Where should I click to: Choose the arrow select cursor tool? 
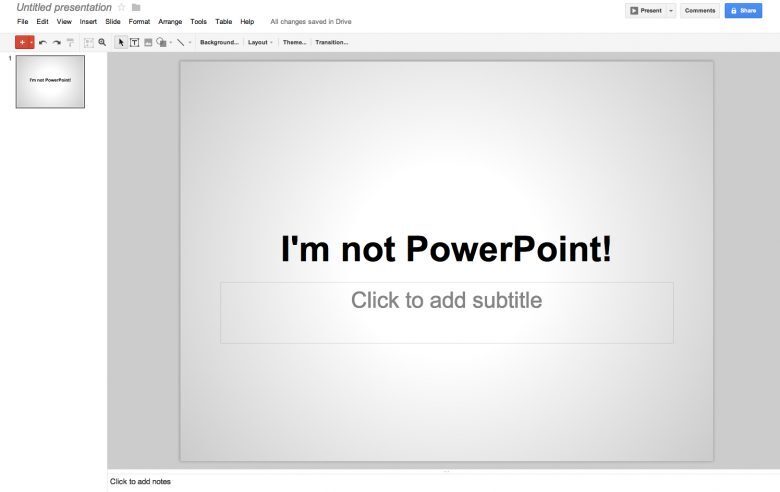coord(121,43)
